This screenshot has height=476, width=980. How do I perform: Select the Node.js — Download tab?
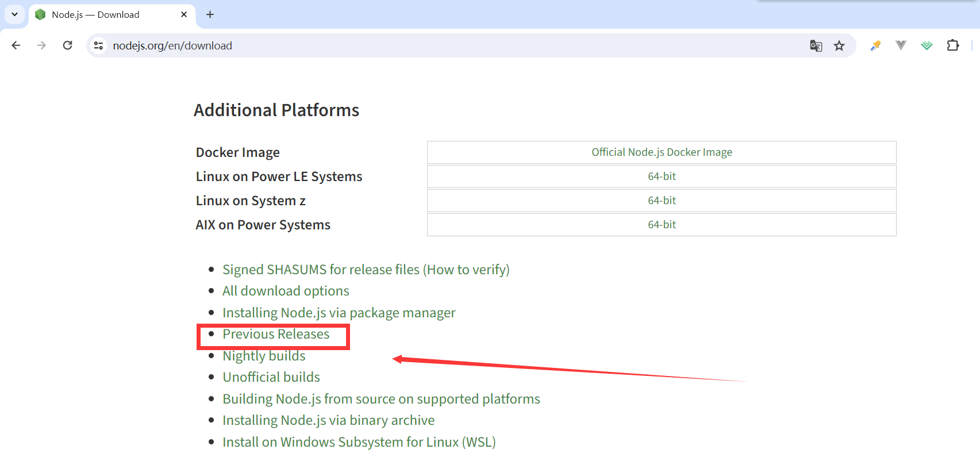coord(112,14)
